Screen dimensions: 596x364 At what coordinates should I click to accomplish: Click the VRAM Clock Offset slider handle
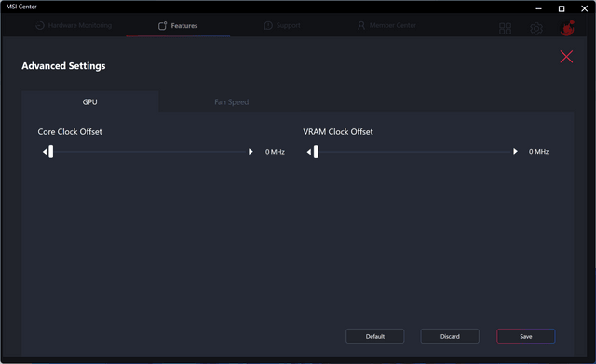(316, 152)
